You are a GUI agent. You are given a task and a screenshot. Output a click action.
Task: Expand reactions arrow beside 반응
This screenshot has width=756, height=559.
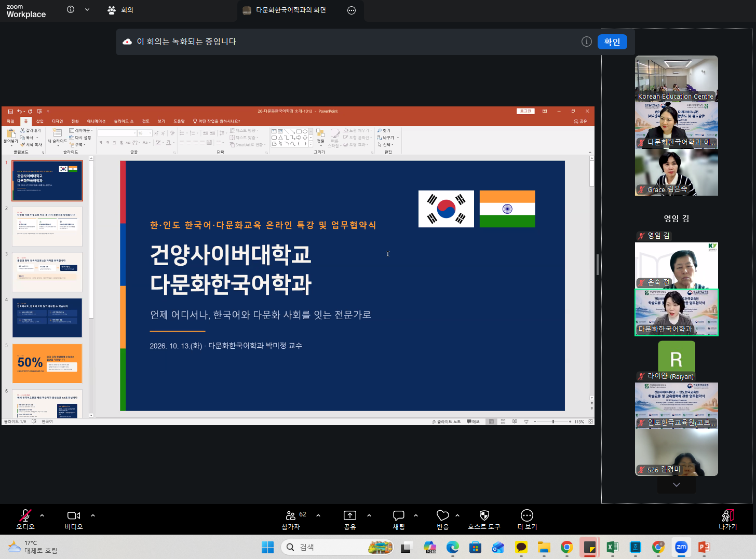(x=457, y=515)
